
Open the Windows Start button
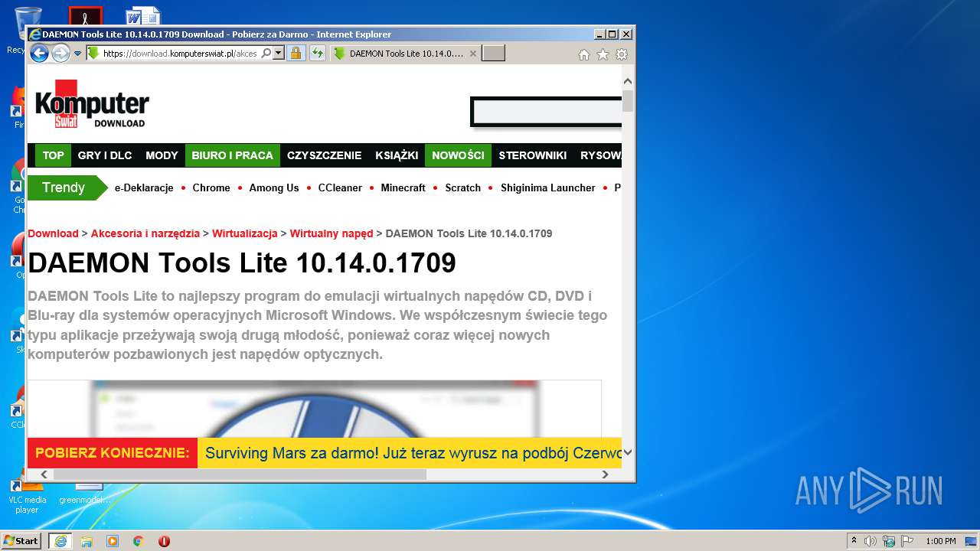tap(21, 540)
